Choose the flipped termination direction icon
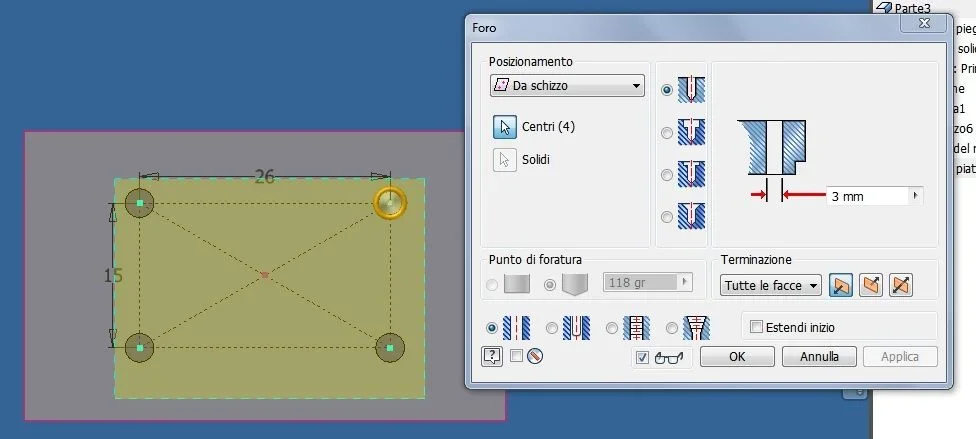The image size is (976, 439). click(x=871, y=285)
